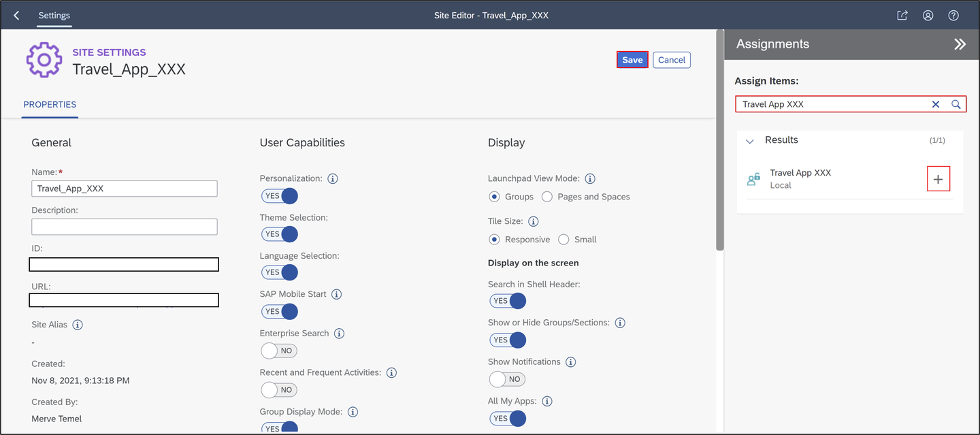
Task: Toggle the Language Selection switch
Action: (280, 272)
